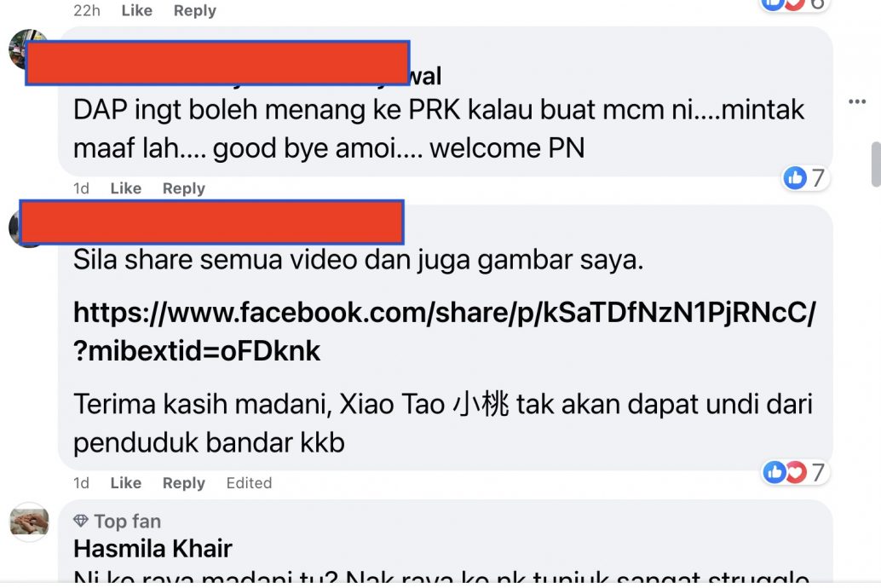The image size is (881, 588).
Task: Click 1d timestamp under Xiao Tao comment
Action: pos(81,483)
